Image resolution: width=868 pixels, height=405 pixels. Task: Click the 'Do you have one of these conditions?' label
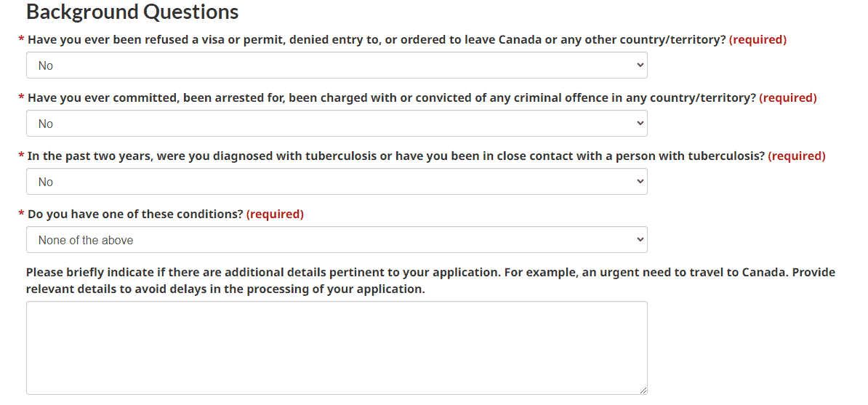135,214
